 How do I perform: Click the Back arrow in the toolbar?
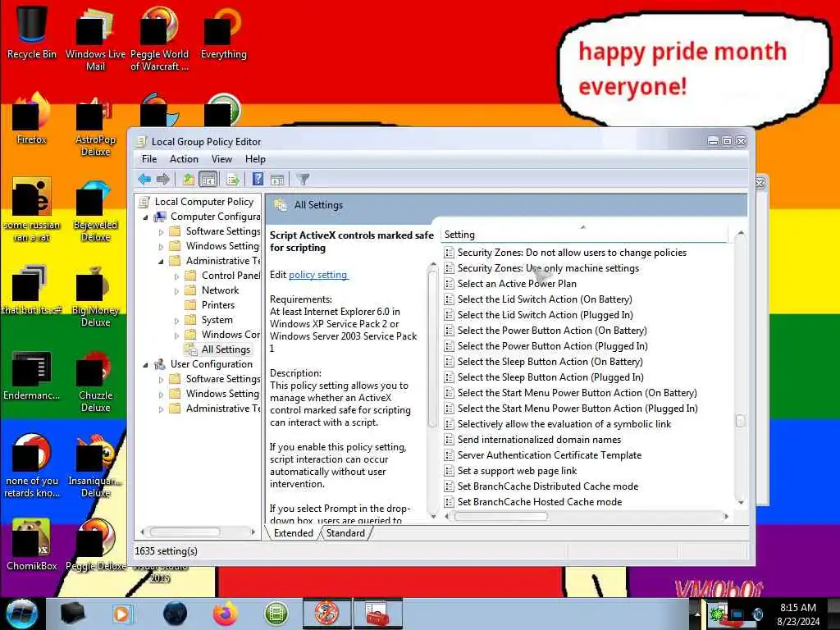point(144,180)
